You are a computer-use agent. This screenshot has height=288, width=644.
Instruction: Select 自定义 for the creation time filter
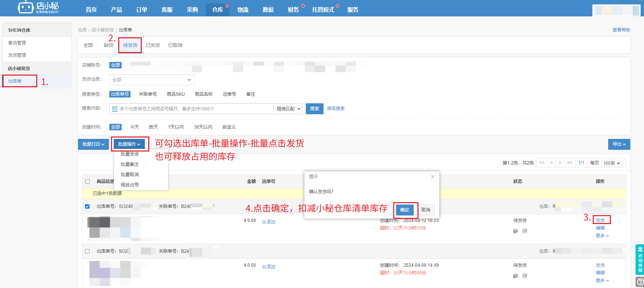pyautogui.click(x=229, y=127)
